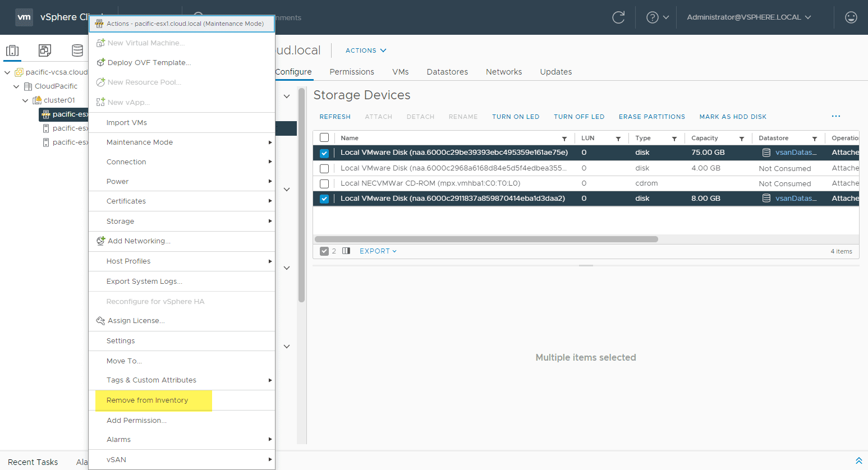
Task: Open the Export dropdown
Action: coord(378,251)
